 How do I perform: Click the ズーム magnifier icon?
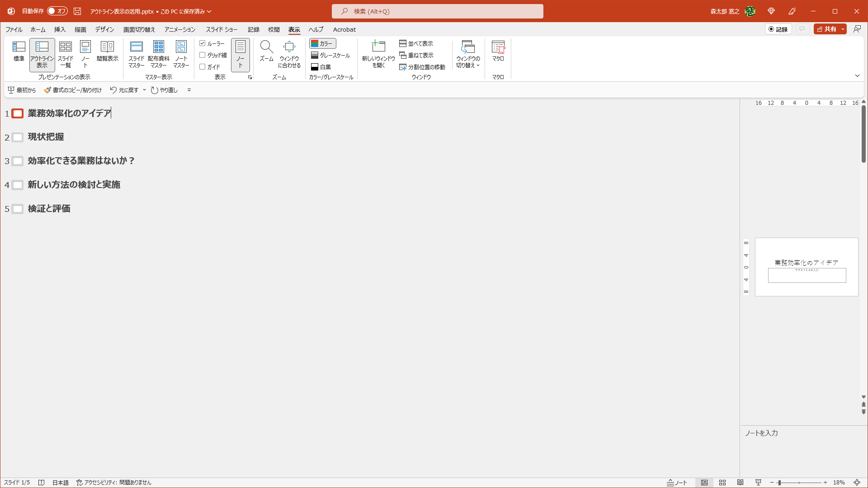266,47
